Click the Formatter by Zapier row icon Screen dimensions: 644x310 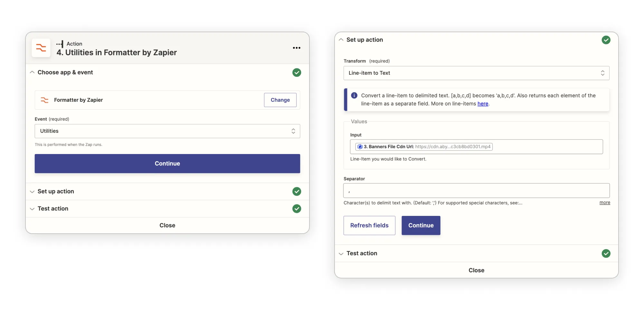pyautogui.click(x=44, y=100)
